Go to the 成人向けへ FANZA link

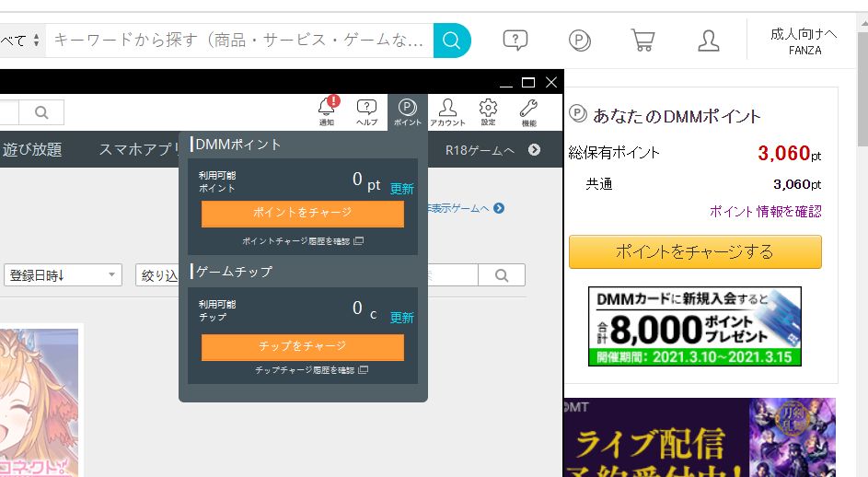pyautogui.click(x=804, y=41)
